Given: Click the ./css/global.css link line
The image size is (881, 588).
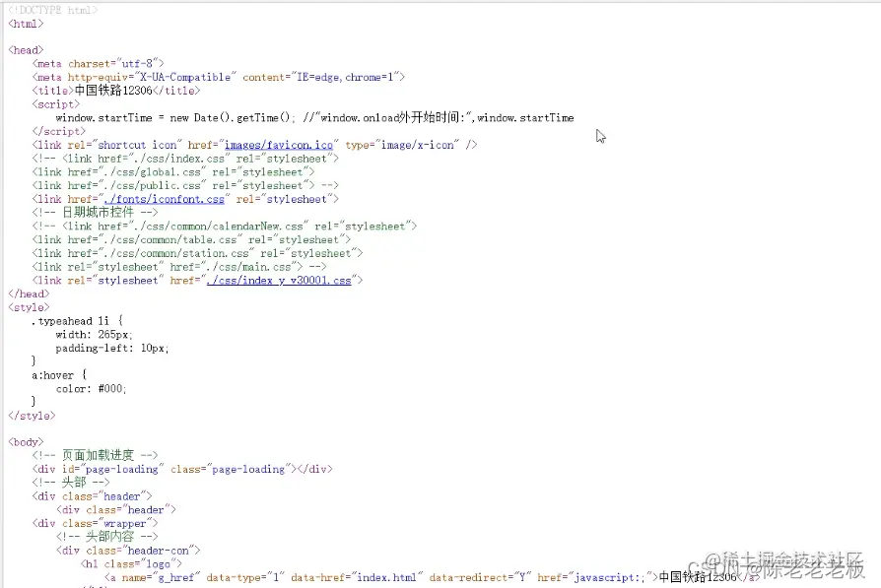Looking at the screenshot, I should point(173,171).
